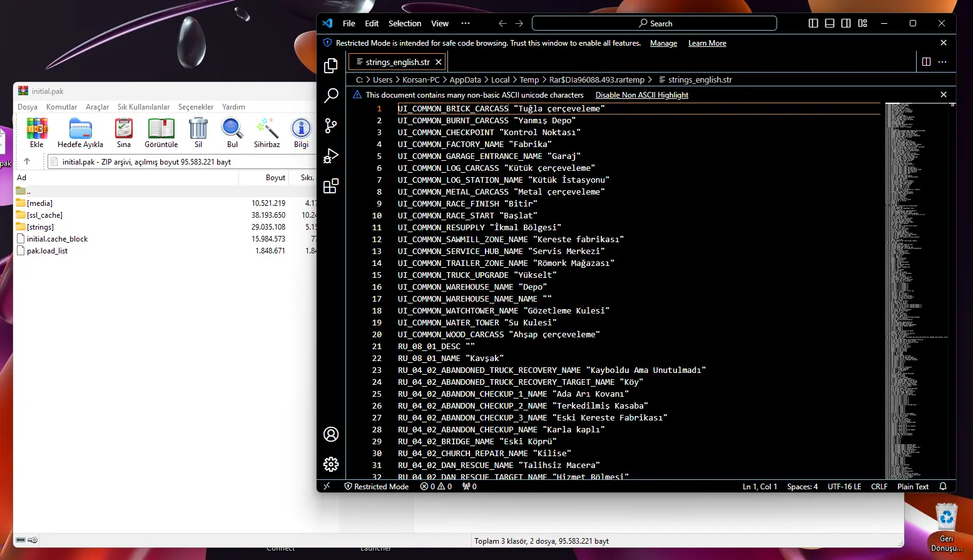
Task: Dismiss the Restricted Mode banner
Action: 944,43
